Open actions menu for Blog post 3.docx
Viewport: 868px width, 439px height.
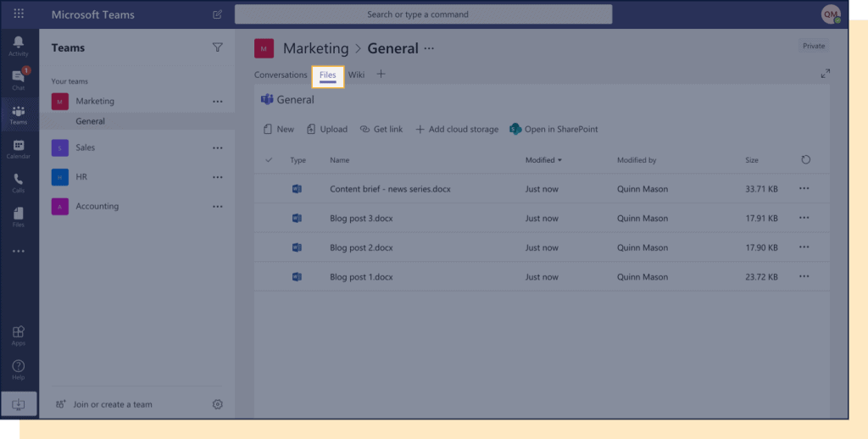[804, 218]
